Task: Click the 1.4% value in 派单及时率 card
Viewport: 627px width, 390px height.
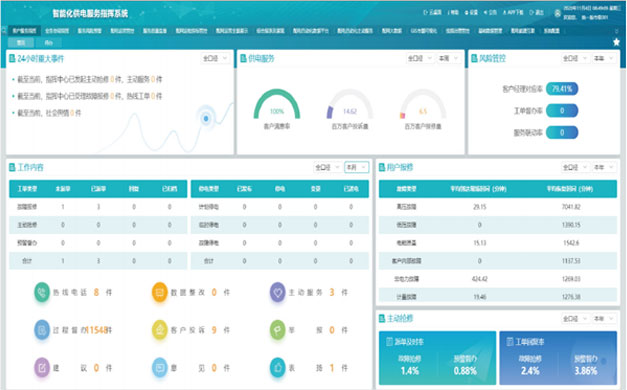Action: (410, 371)
